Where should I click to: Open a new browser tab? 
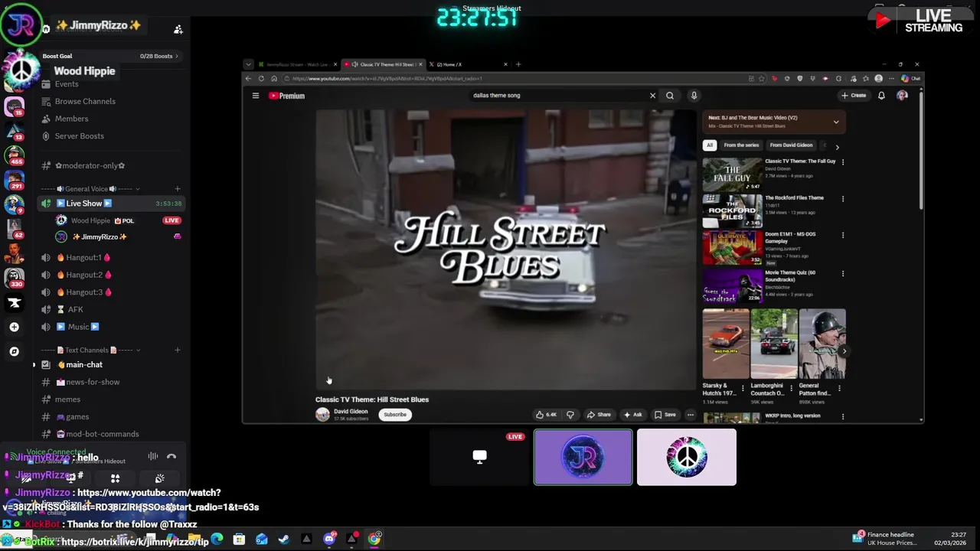518,64
